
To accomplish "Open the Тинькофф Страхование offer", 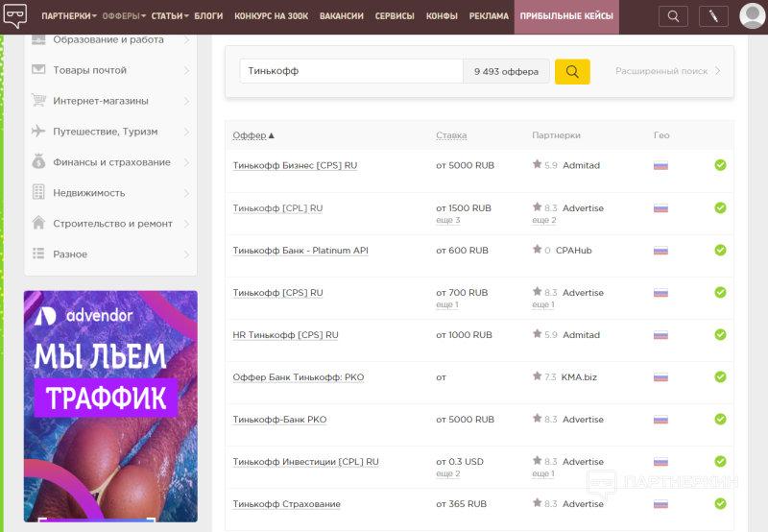I will [286, 504].
